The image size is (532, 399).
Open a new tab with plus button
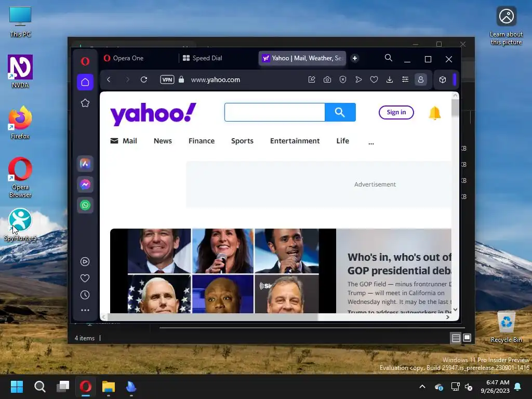pyautogui.click(x=355, y=58)
